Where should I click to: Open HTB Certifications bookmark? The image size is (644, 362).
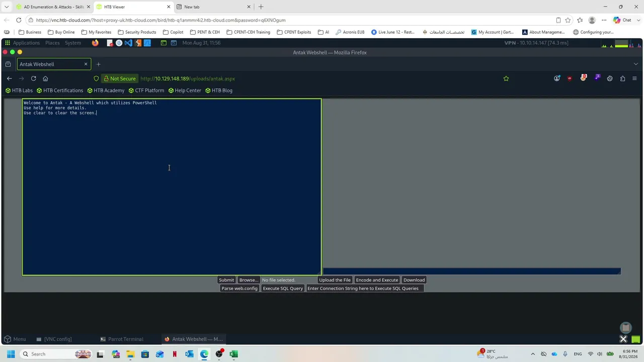60,90
